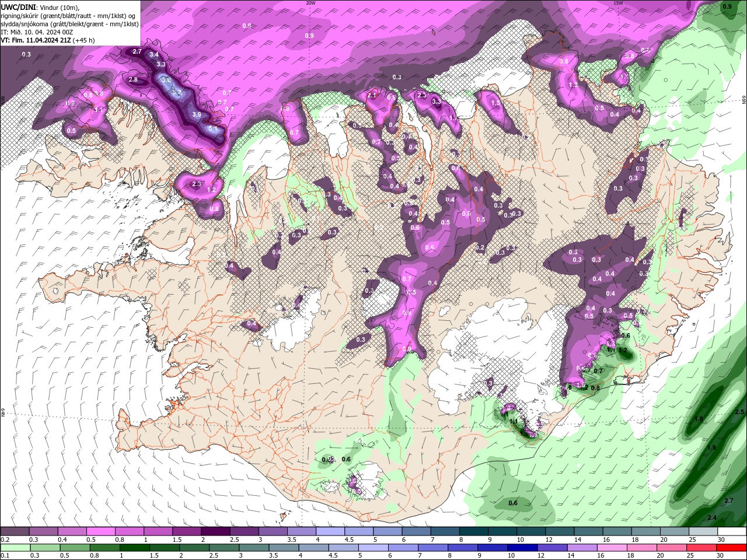The width and height of the screenshot is (747, 560).
Task: Click the plum 1.5–2 snow legend swatch
Action: (x=187, y=531)
